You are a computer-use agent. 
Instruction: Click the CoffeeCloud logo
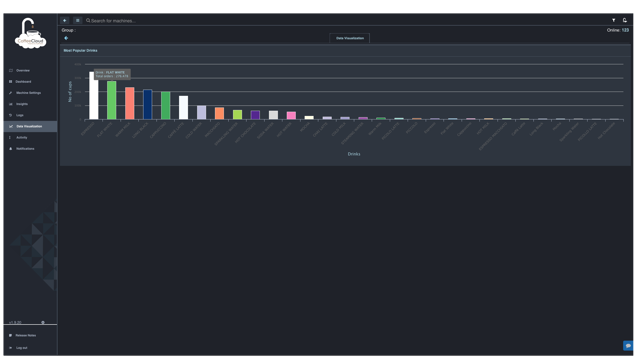(30, 34)
